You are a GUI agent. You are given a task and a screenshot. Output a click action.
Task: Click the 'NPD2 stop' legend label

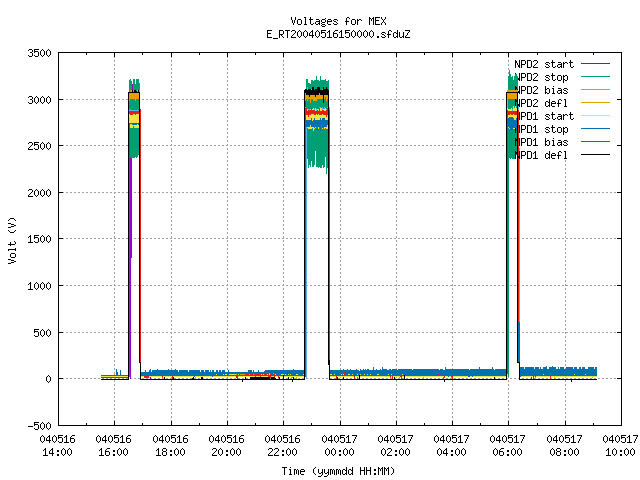click(x=541, y=77)
